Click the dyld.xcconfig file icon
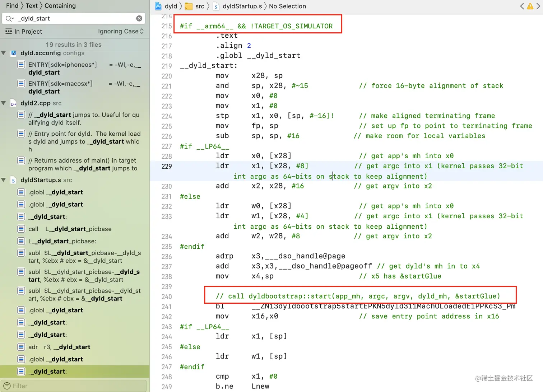Screen dimensions: 543x392 13,53
